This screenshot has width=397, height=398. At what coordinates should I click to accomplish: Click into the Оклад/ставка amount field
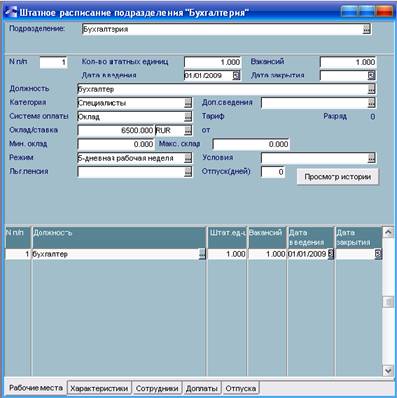tap(116, 130)
